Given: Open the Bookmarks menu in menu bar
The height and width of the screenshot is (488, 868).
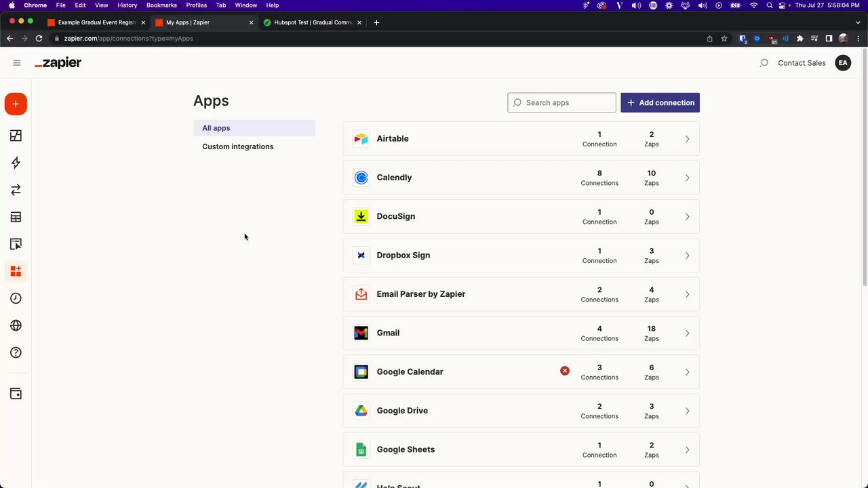Looking at the screenshot, I should point(161,5).
